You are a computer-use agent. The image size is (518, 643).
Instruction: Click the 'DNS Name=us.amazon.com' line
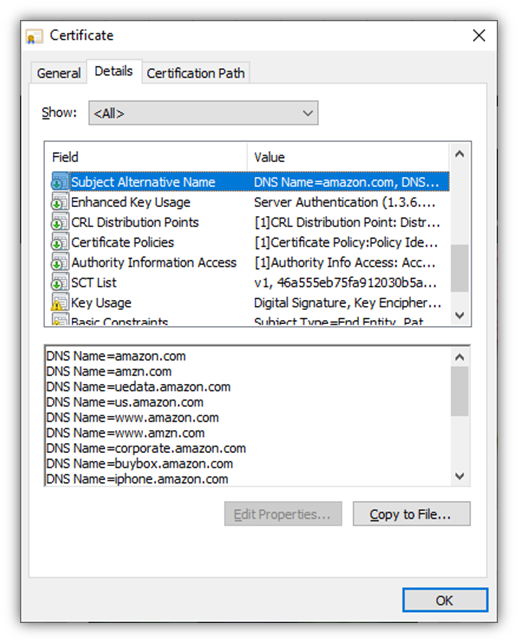pos(125,402)
